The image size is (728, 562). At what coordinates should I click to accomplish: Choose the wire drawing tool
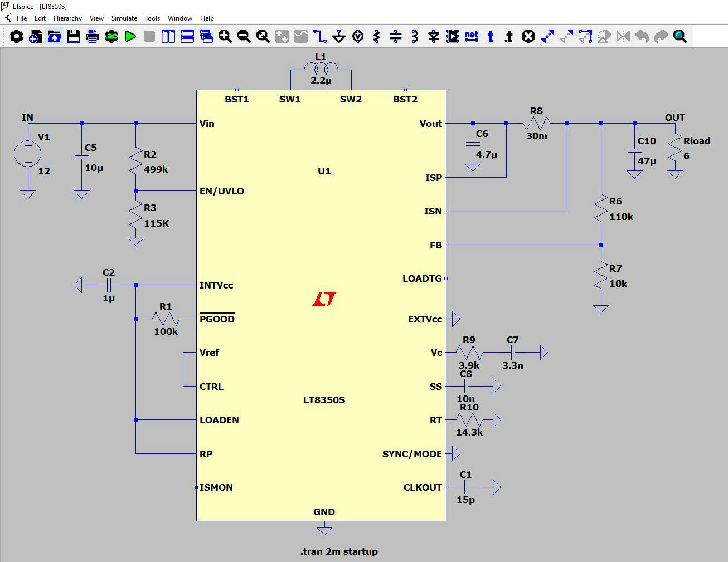point(319,36)
